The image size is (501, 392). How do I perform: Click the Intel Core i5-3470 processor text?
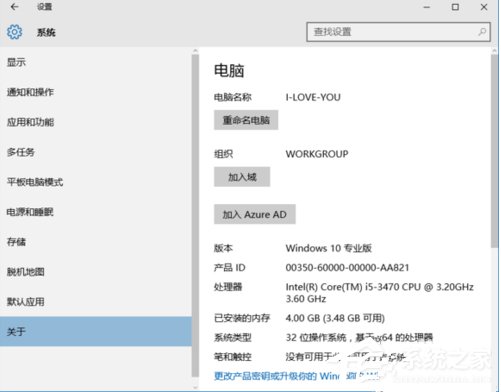point(379,293)
